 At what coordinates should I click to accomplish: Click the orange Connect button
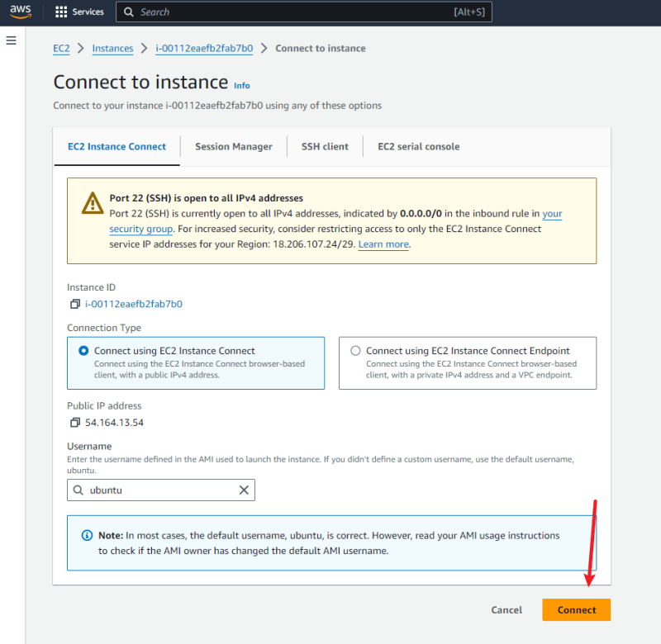(x=576, y=609)
